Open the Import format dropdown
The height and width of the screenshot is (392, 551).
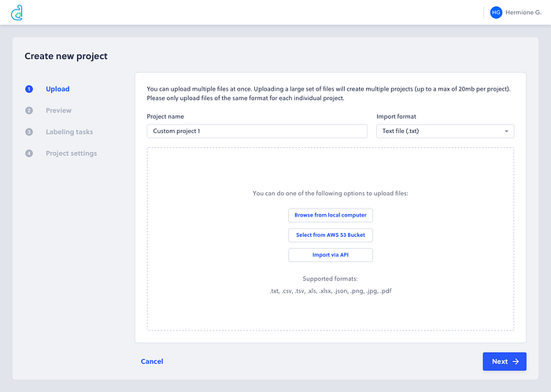(x=445, y=131)
